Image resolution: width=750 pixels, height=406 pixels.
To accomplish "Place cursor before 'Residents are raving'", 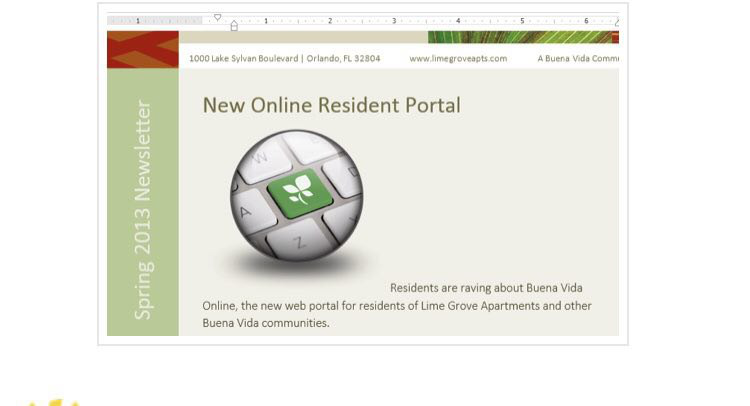I will click(x=391, y=288).
